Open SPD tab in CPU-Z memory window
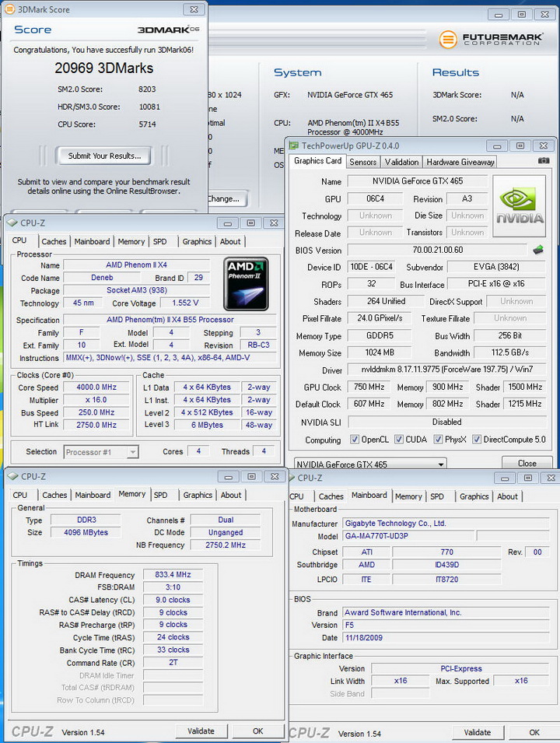This screenshot has width=560, height=743. [160, 495]
